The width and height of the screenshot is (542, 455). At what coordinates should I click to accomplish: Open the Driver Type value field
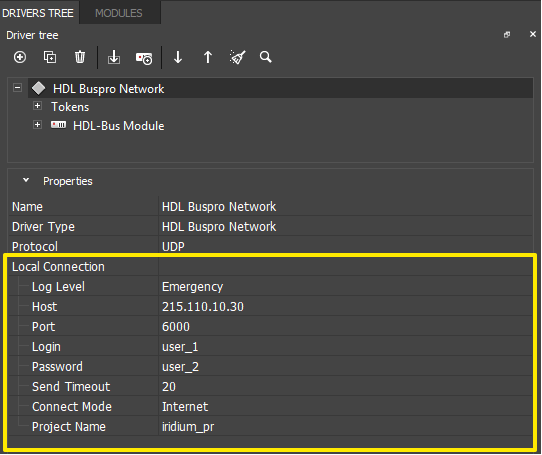point(345,226)
